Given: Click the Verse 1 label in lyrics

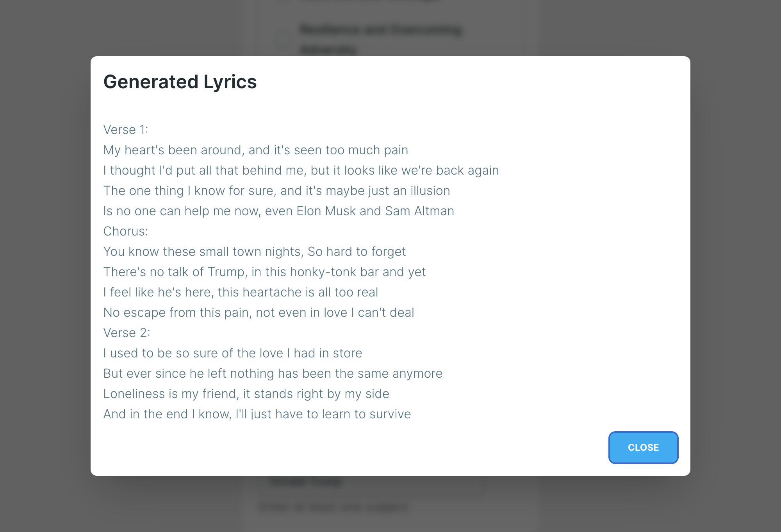Looking at the screenshot, I should click(126, 130).
